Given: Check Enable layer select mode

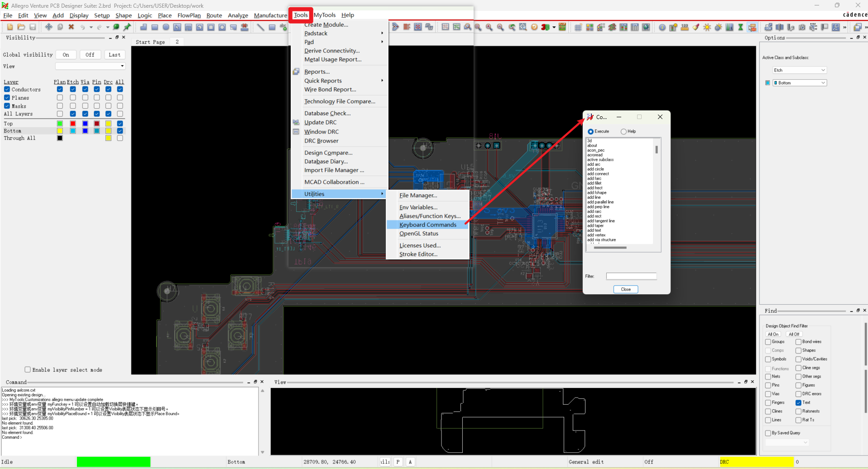Looking at the screenshot, I should [x=28, y=370].
